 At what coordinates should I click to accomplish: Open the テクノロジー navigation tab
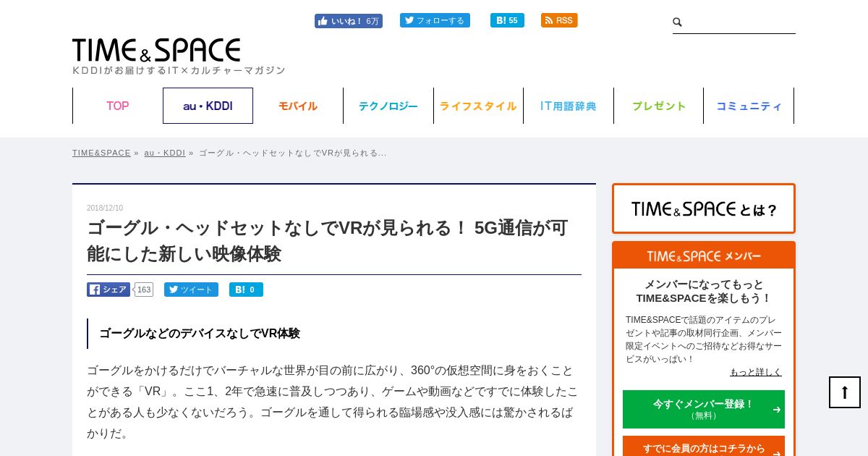click(388, 106)
